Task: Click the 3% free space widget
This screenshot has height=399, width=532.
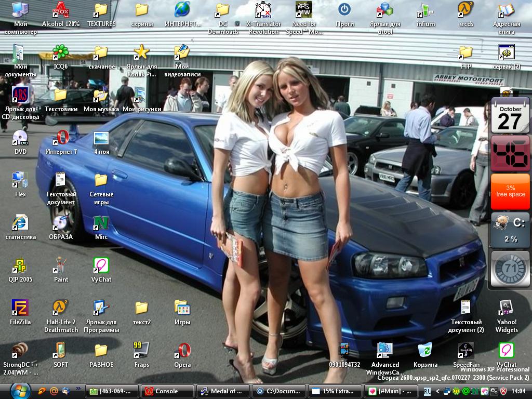Action: pyautogui.click(x=510, y=191)
